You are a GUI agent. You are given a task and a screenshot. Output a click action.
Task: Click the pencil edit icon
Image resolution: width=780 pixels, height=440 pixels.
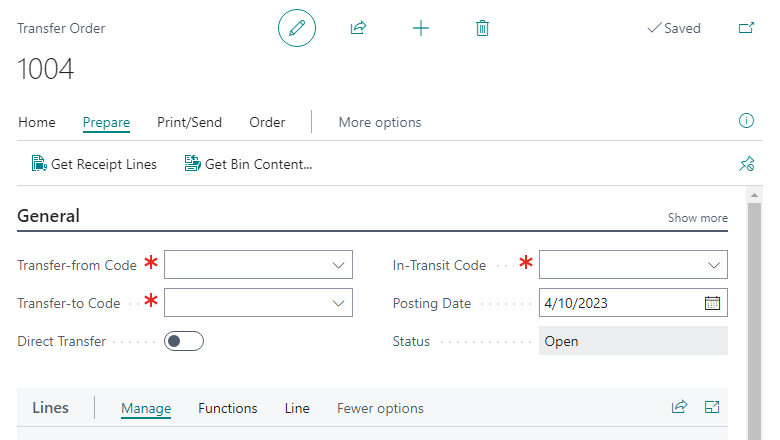tap(296, 29)
